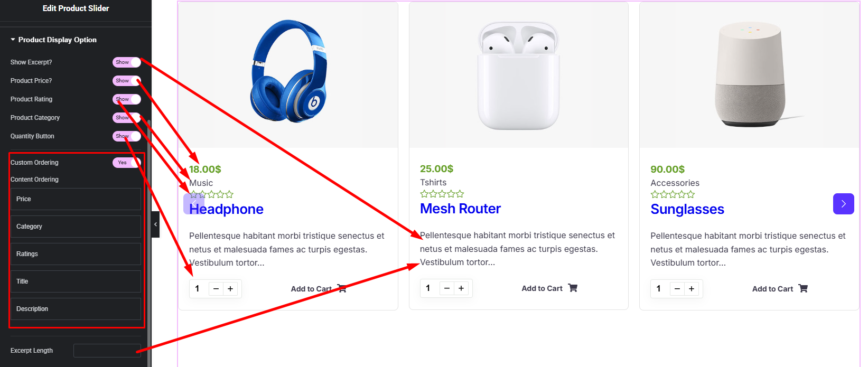868x367 pixels.
Task: Collapse the Product Display Option section
Action: point(53,40)
